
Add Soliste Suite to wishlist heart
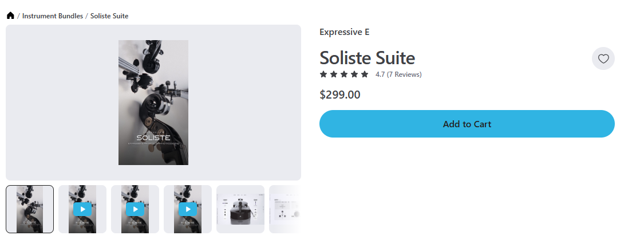point(603,58)
